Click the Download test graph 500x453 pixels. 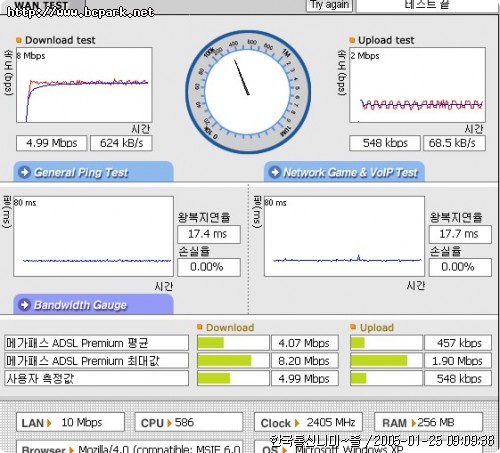click(x=84, y=85)
